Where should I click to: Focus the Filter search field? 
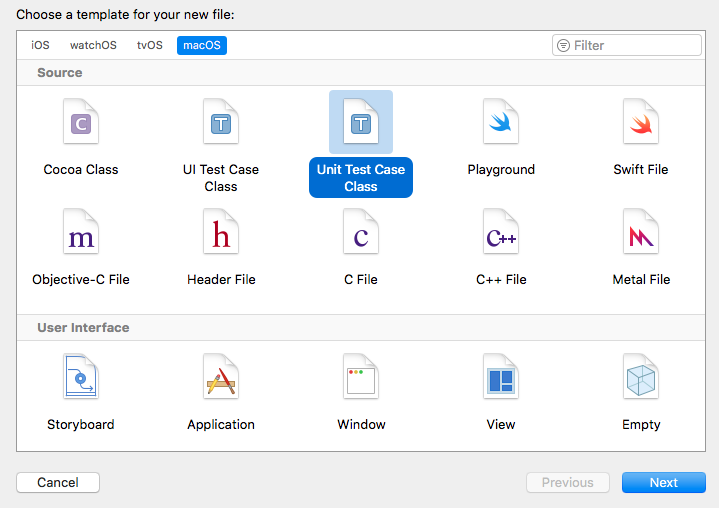[627, 45]
